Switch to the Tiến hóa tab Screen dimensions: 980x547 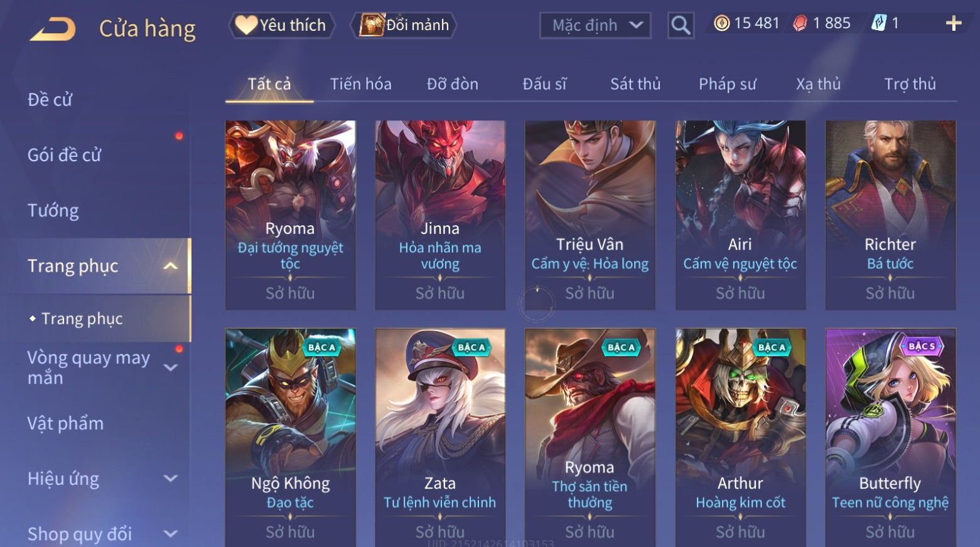coord(361,84)
